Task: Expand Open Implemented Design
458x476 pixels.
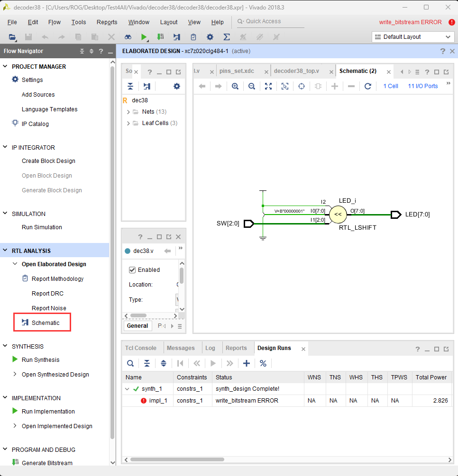Action: [x=15, y=426]
